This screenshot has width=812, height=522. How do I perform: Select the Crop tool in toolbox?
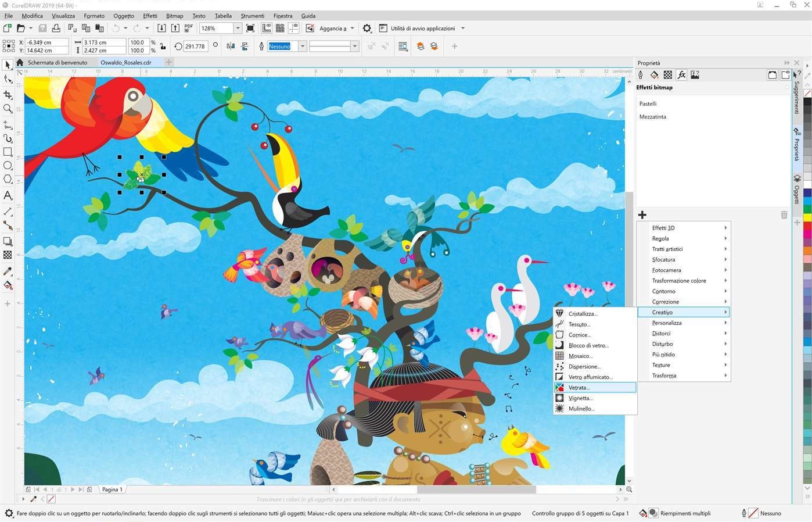(8, 94)
